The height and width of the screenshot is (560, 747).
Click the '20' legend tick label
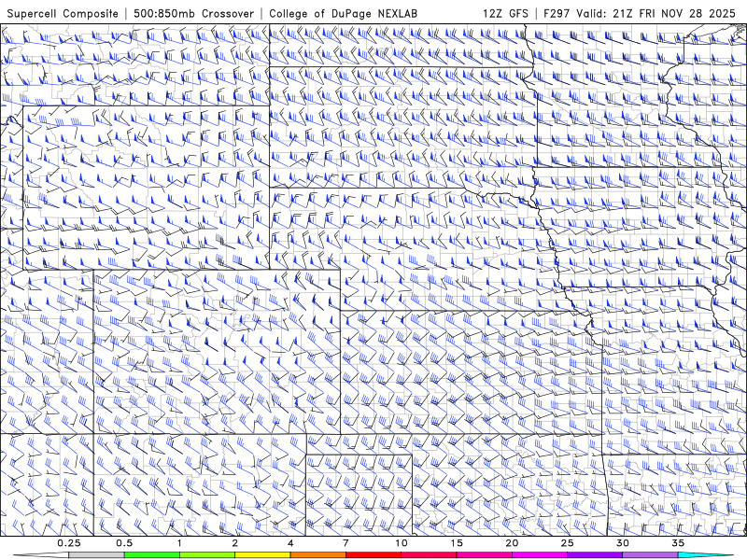(x=512, y=543)
